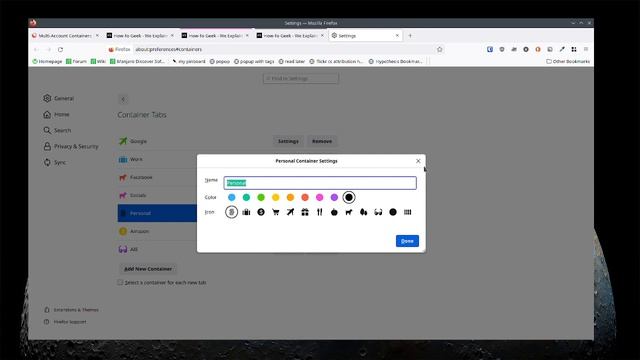The height and width of the screenshot is (360, 640).
Task: Select the fingerprint container icon
Action: tap(231, 212)
